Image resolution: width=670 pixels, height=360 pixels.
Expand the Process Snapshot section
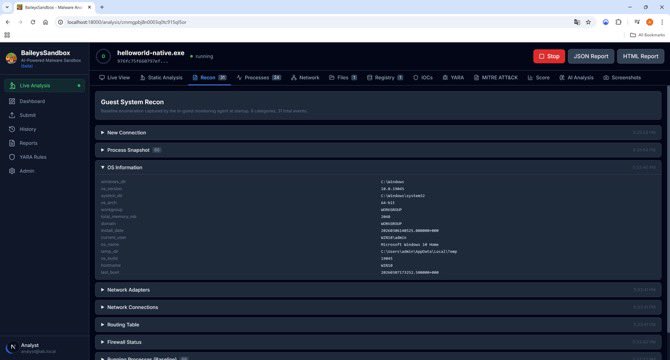378,150
